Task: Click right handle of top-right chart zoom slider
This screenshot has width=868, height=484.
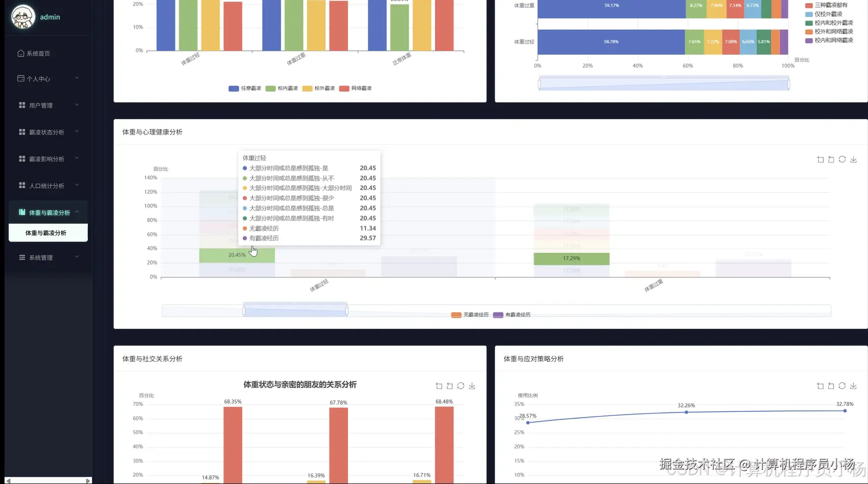Action: [789, 84]
